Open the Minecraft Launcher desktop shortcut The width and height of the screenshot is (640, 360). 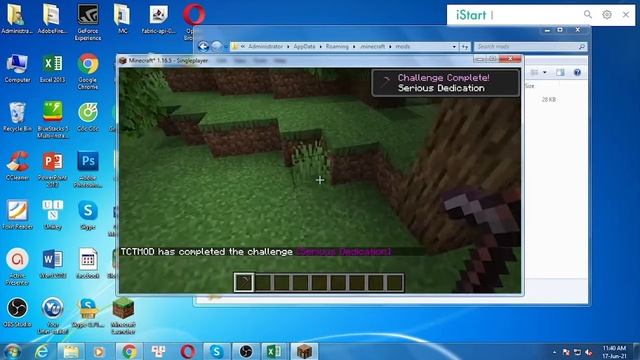click(123, 316)
